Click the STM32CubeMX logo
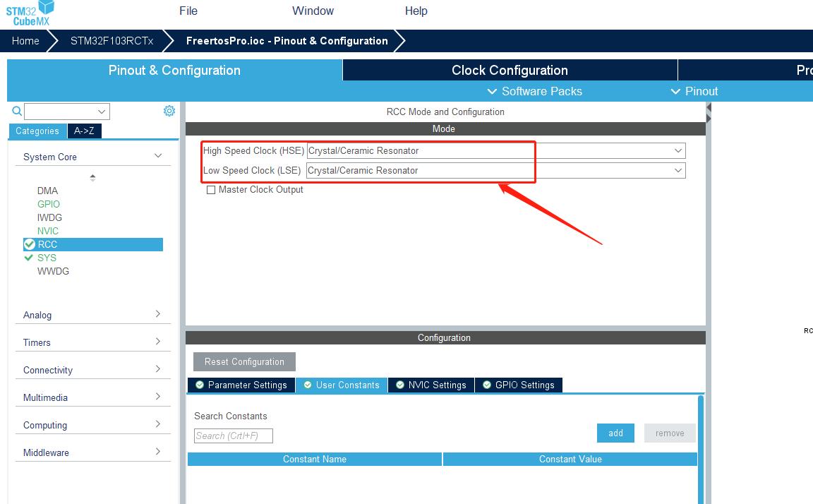This screenshot has width=813, height=504. [x=30, y=13]
